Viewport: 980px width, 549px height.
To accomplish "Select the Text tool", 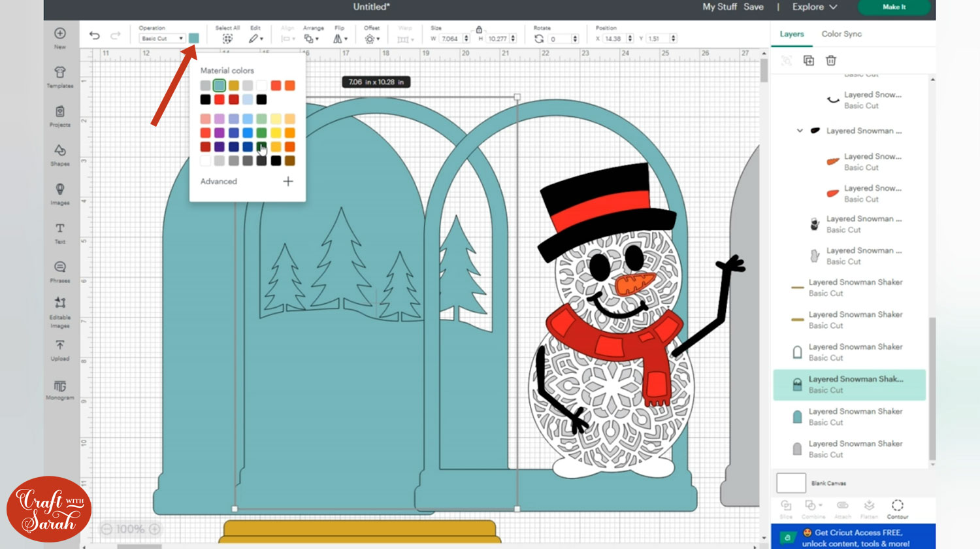I will click(59, 233).
